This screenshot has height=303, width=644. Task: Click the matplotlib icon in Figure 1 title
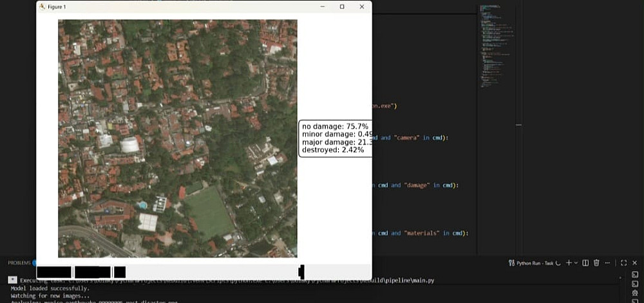[42, 7]
